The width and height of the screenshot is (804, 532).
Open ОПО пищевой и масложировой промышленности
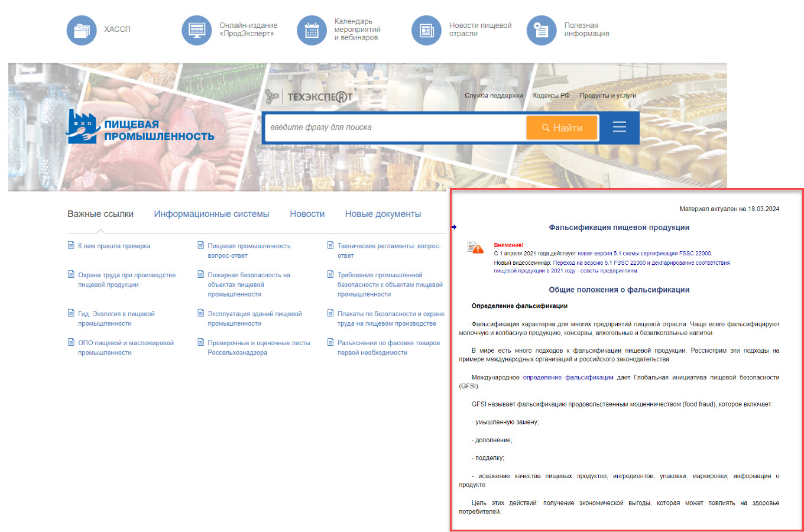(126, 348)
